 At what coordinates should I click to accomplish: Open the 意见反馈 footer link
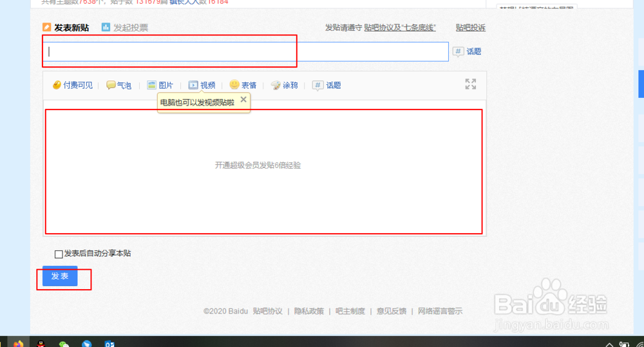coord(392,312)
